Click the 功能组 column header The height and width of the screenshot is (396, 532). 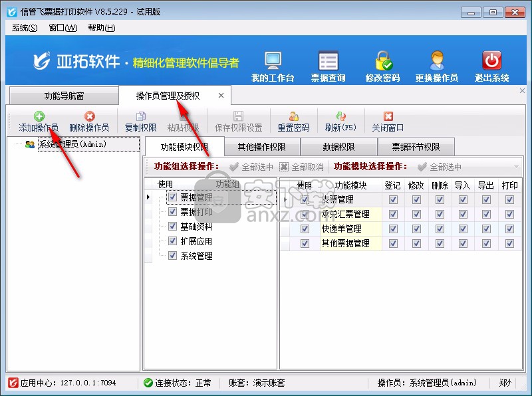click(227, 185)
